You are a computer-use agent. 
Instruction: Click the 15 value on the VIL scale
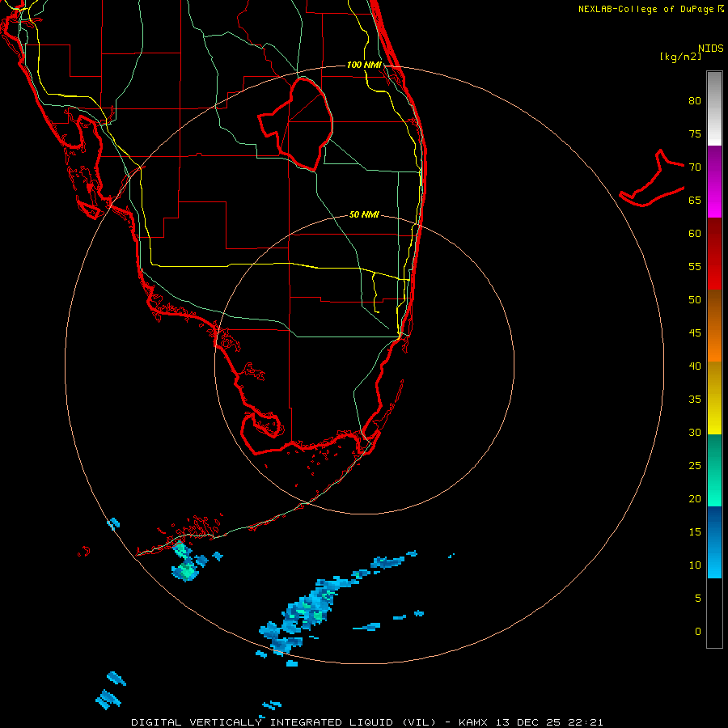click(x=695, y=532)
